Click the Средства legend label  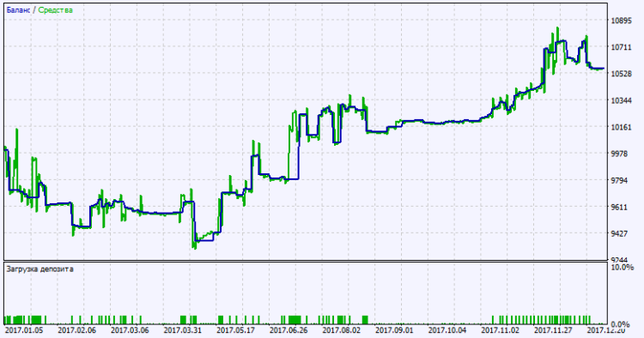(56, 10)
